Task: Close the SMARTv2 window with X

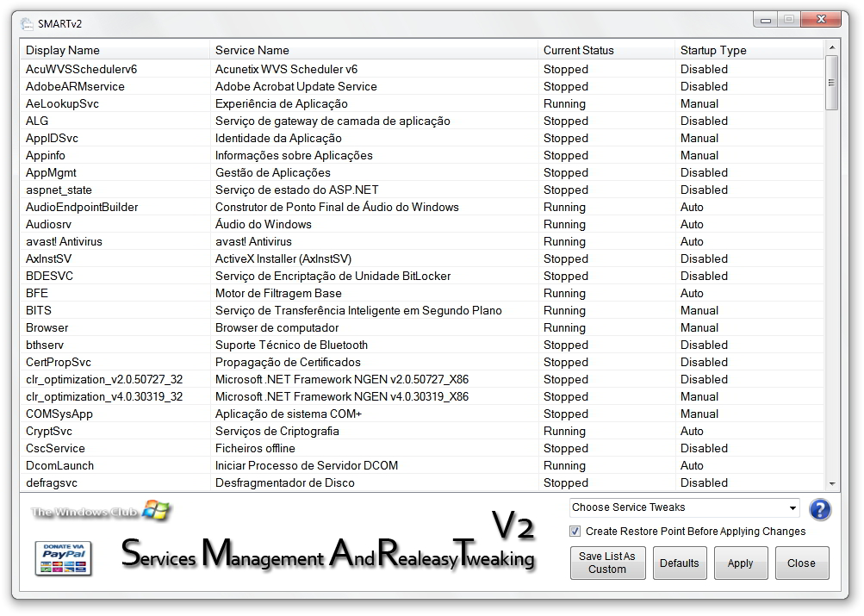Action: tap(821, 20)
